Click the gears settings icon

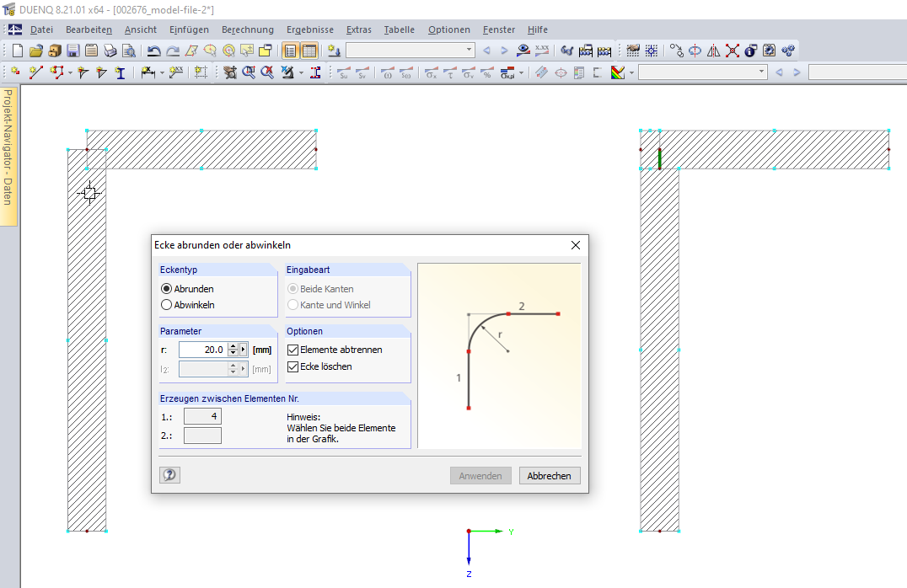point(788,51)
